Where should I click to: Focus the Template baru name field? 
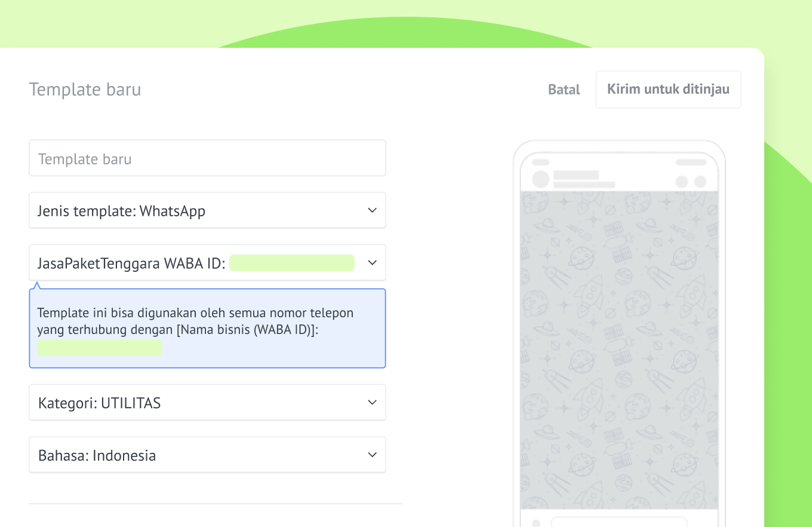click(x=207, y=158)
